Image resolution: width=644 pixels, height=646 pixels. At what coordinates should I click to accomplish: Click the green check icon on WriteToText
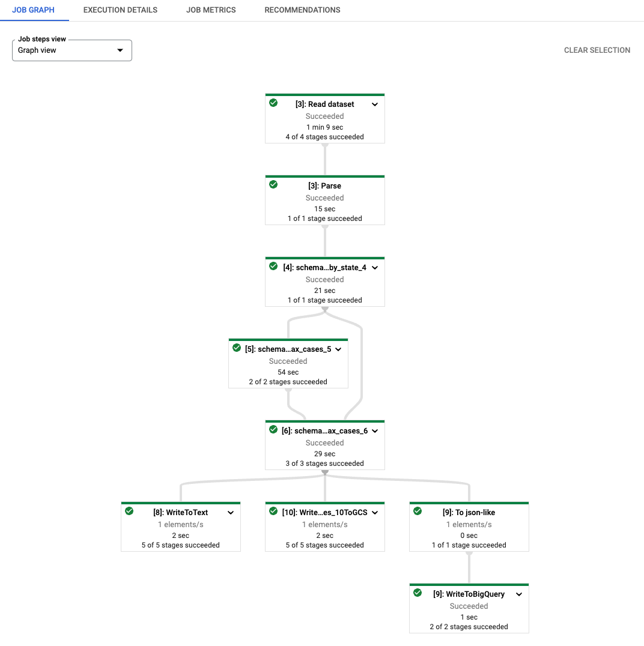(x=129, y=511)
